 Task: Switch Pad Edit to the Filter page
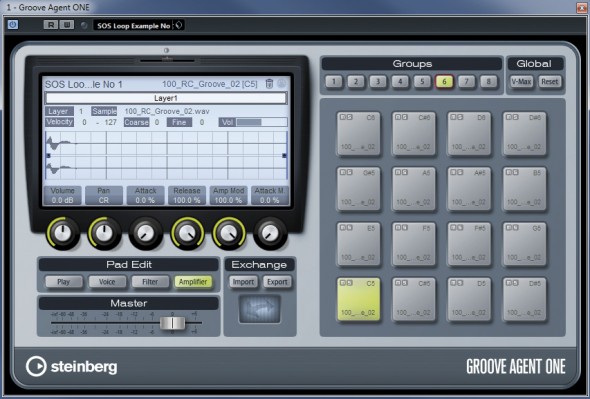point(150,282)
